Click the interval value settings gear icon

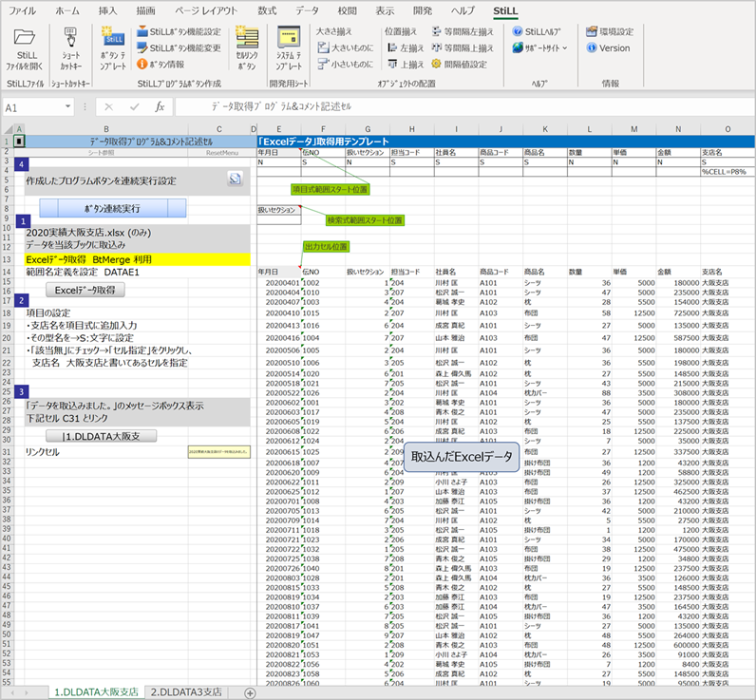click(436, 64)
